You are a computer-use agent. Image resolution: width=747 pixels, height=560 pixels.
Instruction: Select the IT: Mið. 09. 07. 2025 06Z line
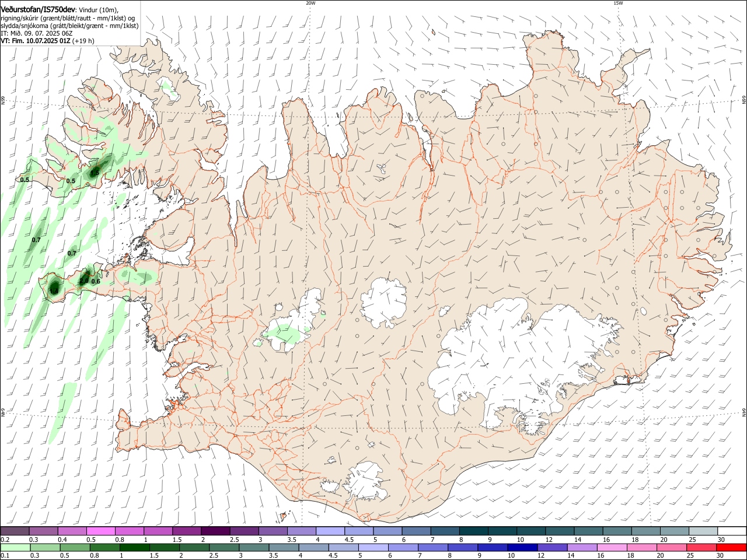pyautogui.click(x=37, y=33)
